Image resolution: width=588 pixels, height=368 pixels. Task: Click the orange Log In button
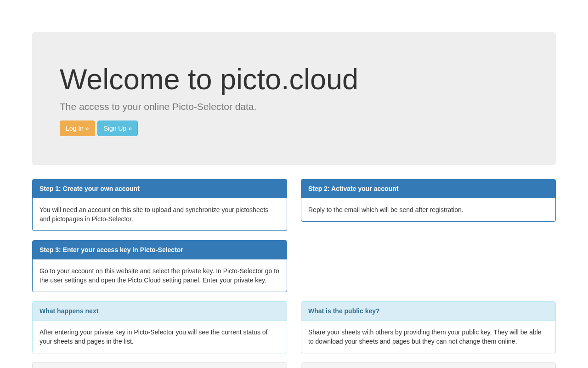pyautogui.click(x=77, y=128)
